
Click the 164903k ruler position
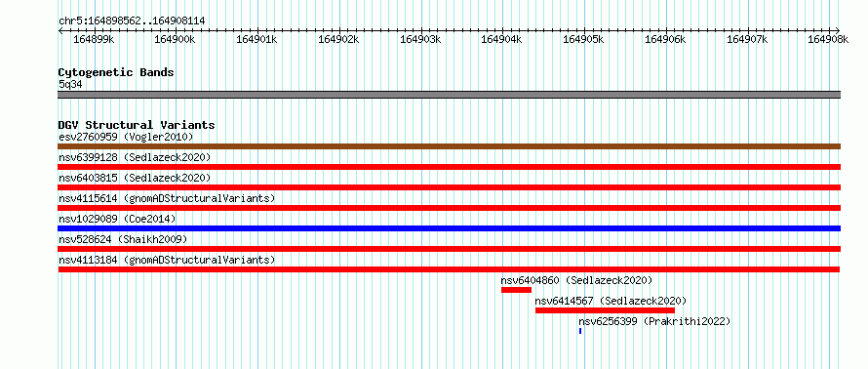coord(420,39)
